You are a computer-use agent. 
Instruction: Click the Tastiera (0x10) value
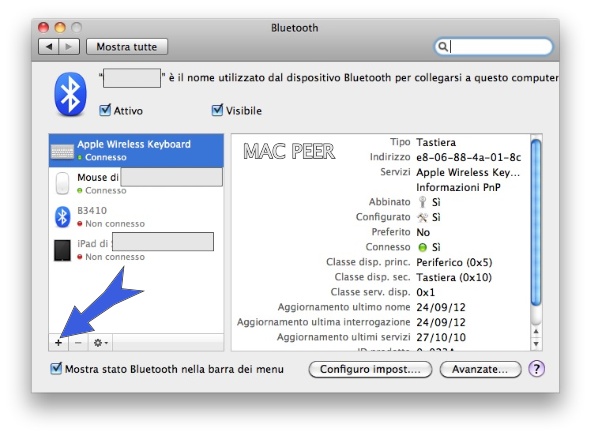(454, 277)
